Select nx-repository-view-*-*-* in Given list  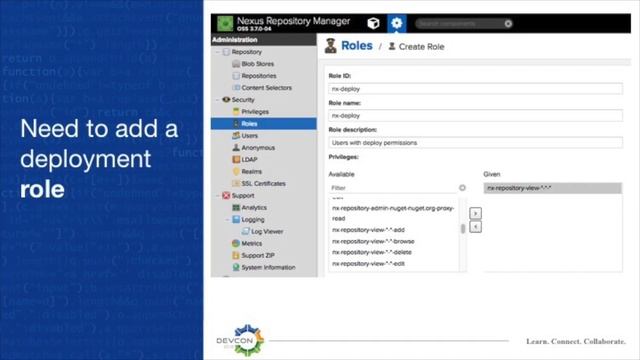point(553,188)
